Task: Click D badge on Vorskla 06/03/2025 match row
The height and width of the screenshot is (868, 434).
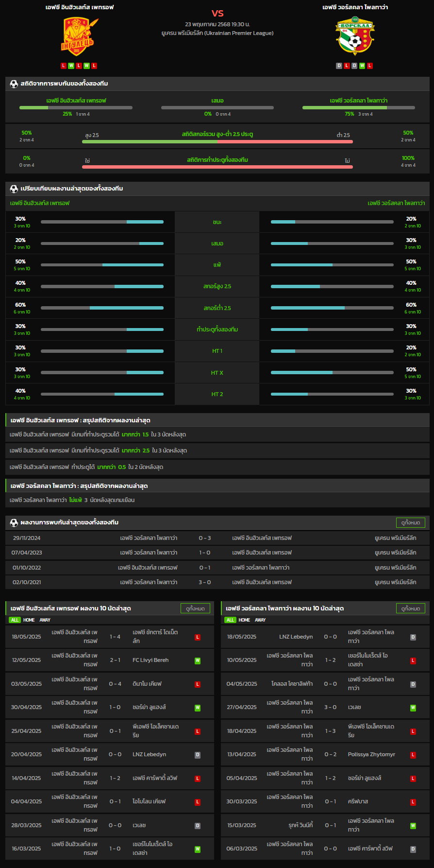Action: [413, 849]
